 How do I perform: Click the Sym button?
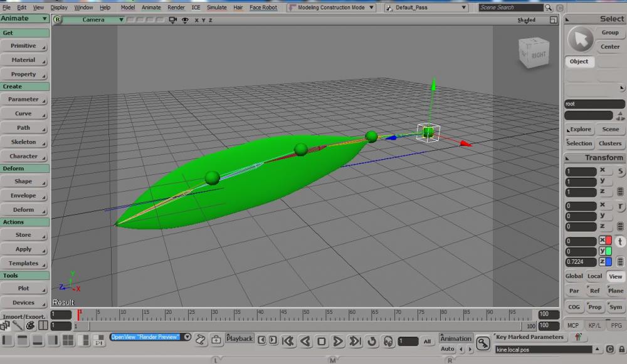click(616, 307)
